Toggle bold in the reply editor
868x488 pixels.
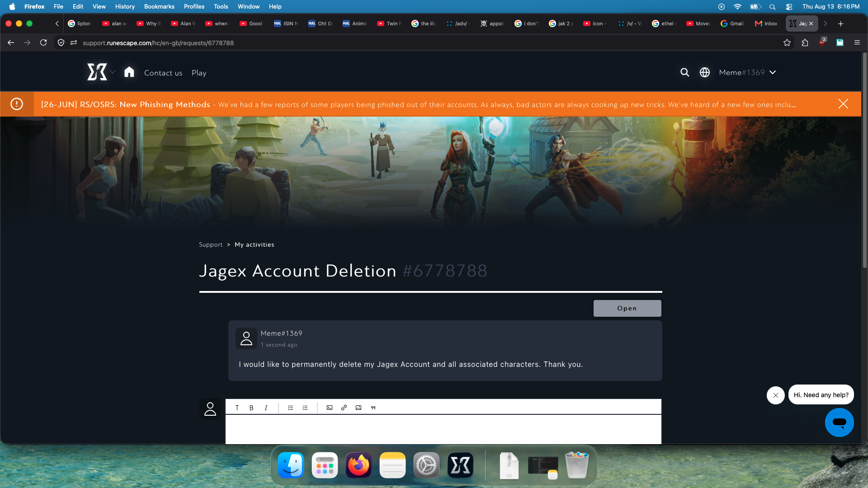tap(251, 408)
